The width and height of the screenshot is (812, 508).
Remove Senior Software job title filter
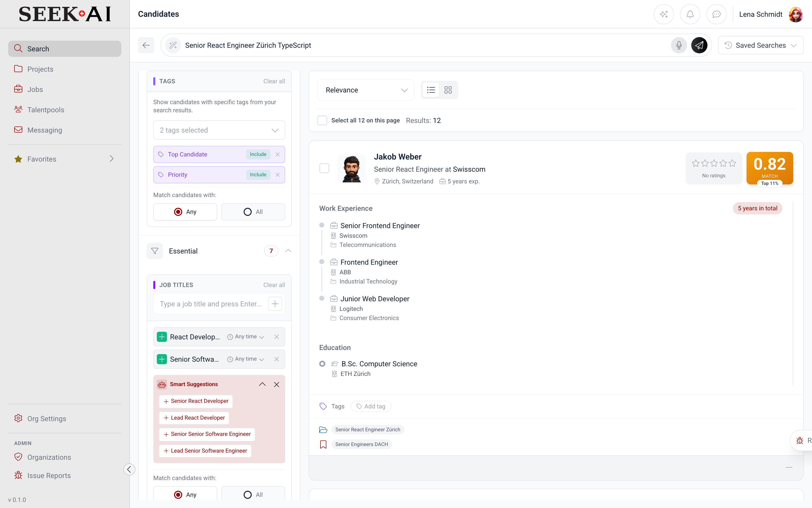[x=277, y=359]
